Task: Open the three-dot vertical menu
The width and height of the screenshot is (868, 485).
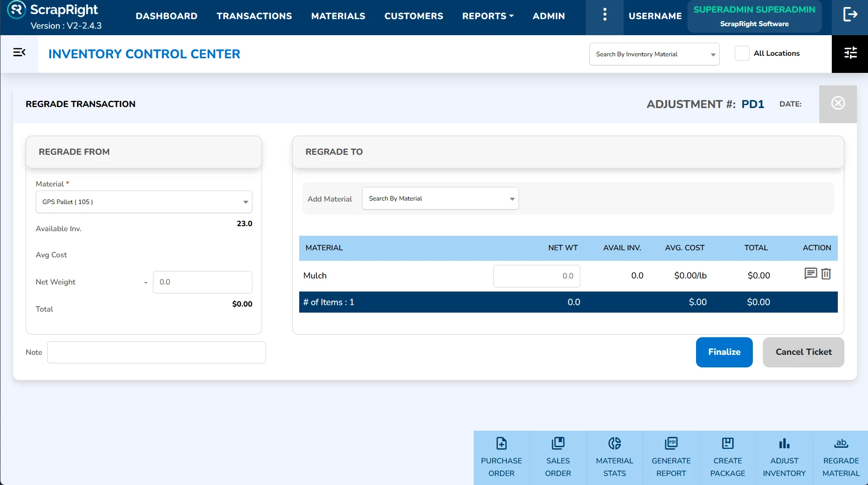Action: click(604, 15)
